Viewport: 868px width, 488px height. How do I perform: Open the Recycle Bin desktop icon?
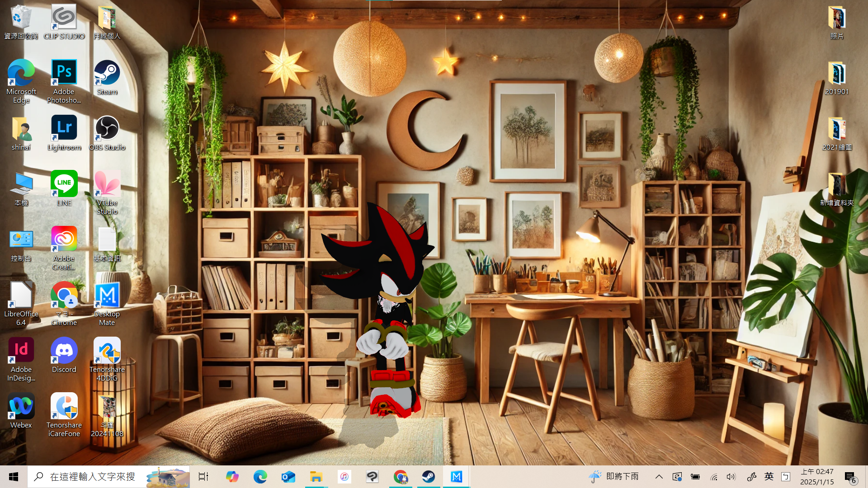click(21, 22)
